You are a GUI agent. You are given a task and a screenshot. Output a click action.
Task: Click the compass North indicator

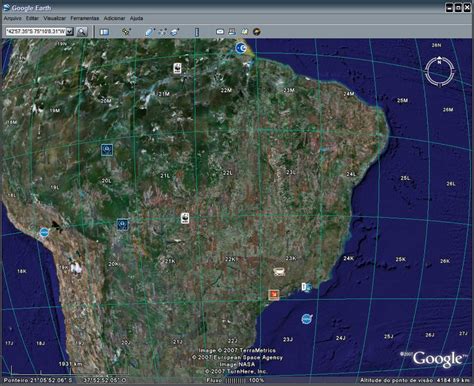pyautogui.click(x=439, y=62)
